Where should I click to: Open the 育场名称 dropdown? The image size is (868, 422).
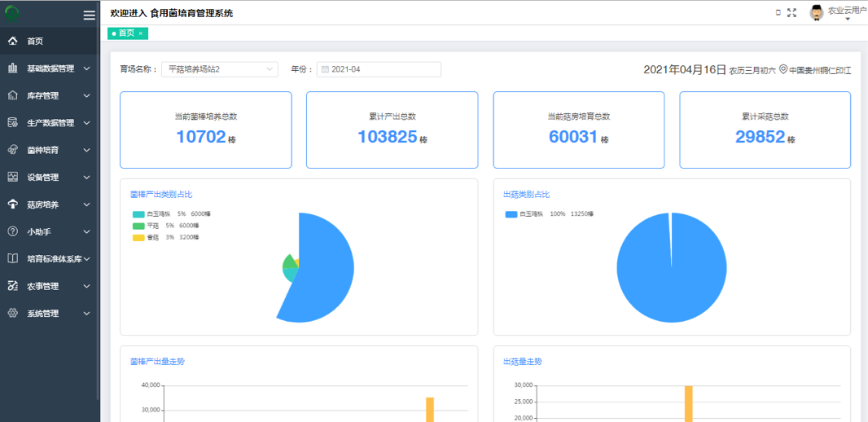coord(219,69)
